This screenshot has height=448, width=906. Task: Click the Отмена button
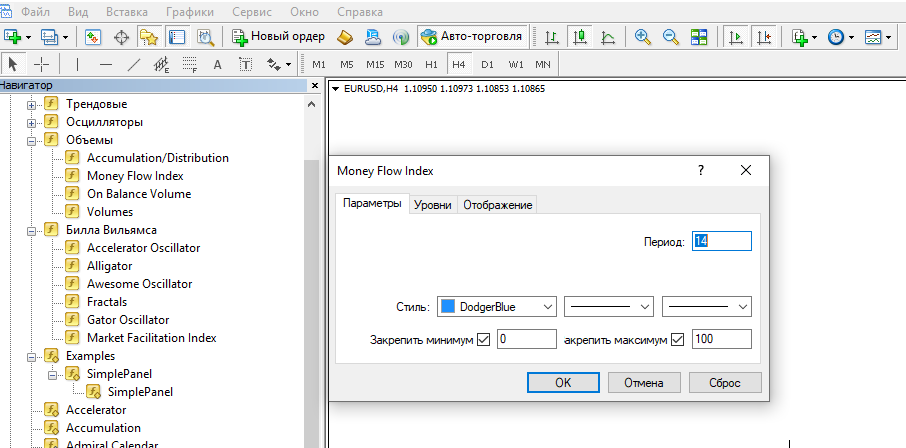tap(644, 383)
